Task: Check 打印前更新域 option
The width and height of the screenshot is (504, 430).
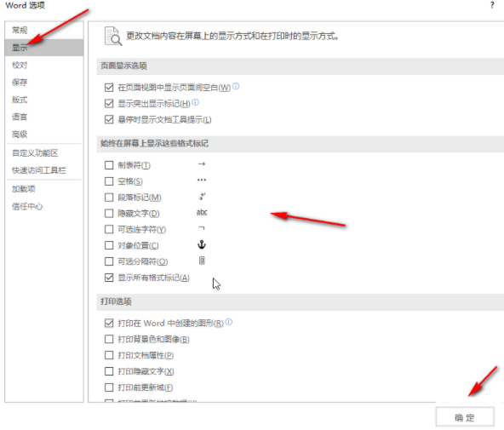Action: (x=109, y=387)
